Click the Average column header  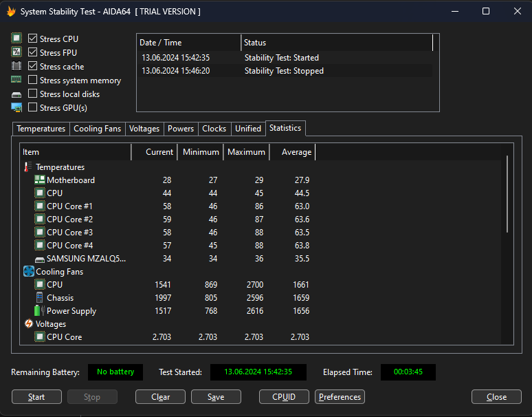(x=293, y=152)
